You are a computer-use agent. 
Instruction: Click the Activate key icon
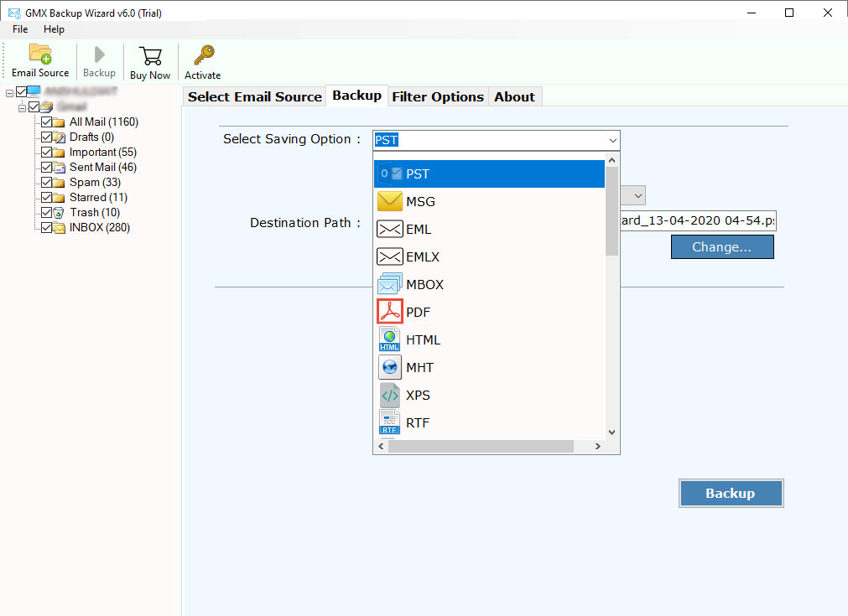[204, 54]
